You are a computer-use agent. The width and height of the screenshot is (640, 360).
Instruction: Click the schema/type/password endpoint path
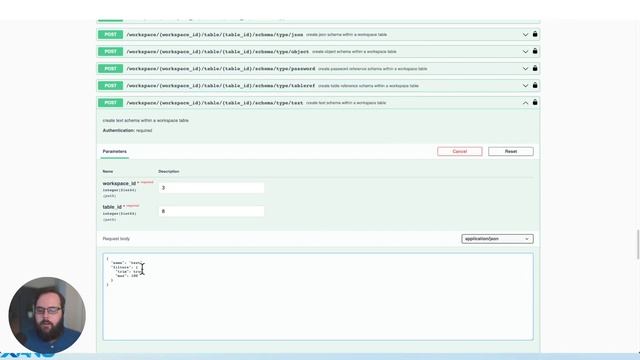coord(221,69)
